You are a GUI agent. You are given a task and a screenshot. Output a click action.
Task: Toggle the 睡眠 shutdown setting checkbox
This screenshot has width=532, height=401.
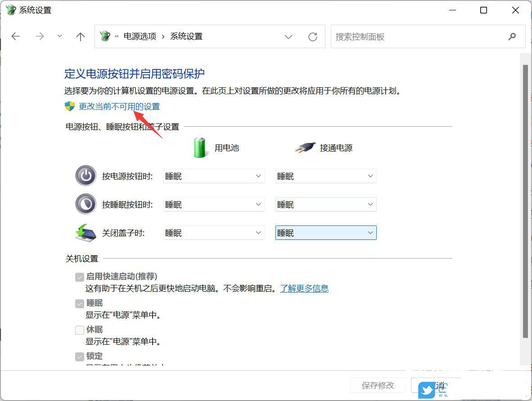coord(79,303)
